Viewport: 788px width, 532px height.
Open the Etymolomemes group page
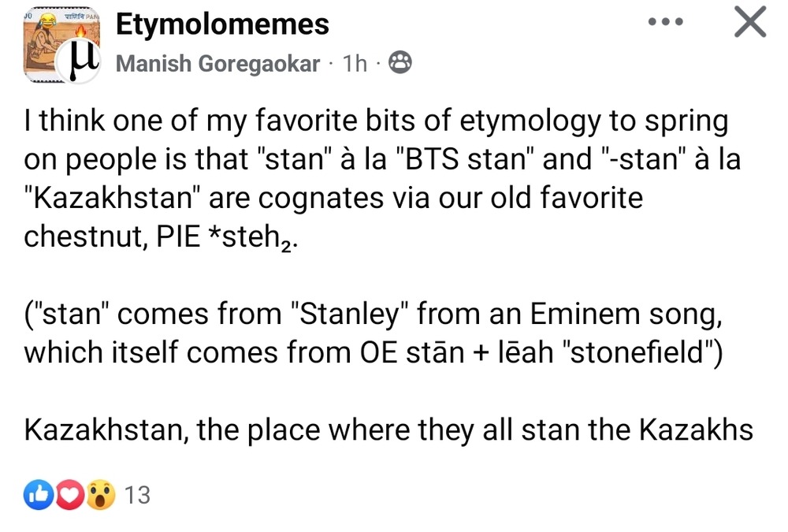[x=222, y=24]
